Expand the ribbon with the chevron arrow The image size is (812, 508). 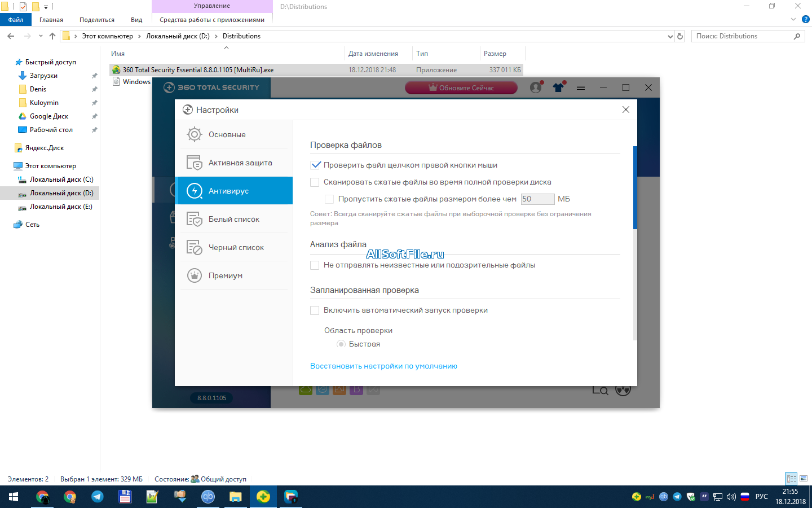793,19
